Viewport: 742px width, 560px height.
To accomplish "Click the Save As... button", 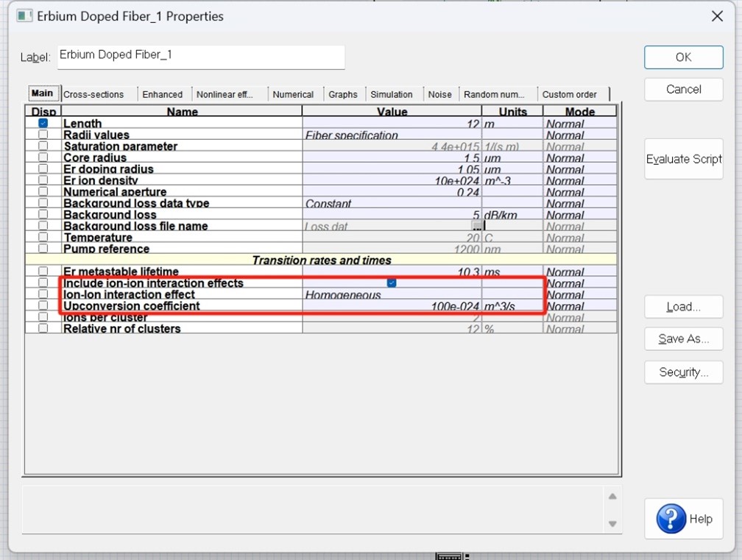I will pos(683,339).
